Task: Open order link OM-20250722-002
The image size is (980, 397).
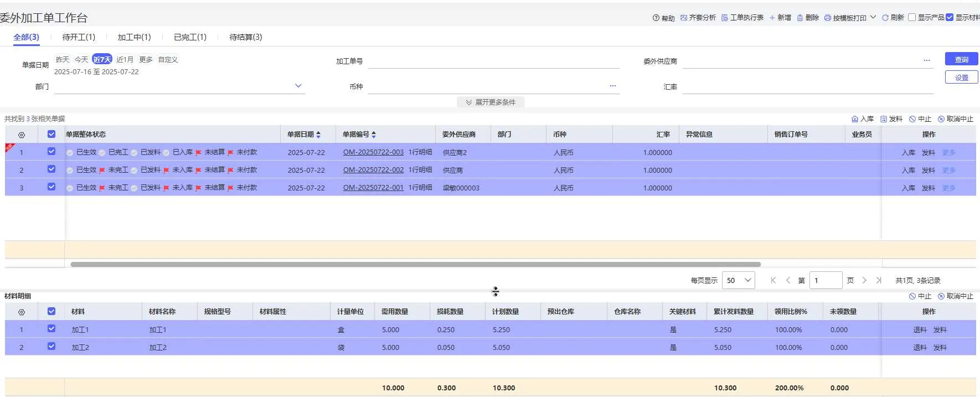Action: 373,170
